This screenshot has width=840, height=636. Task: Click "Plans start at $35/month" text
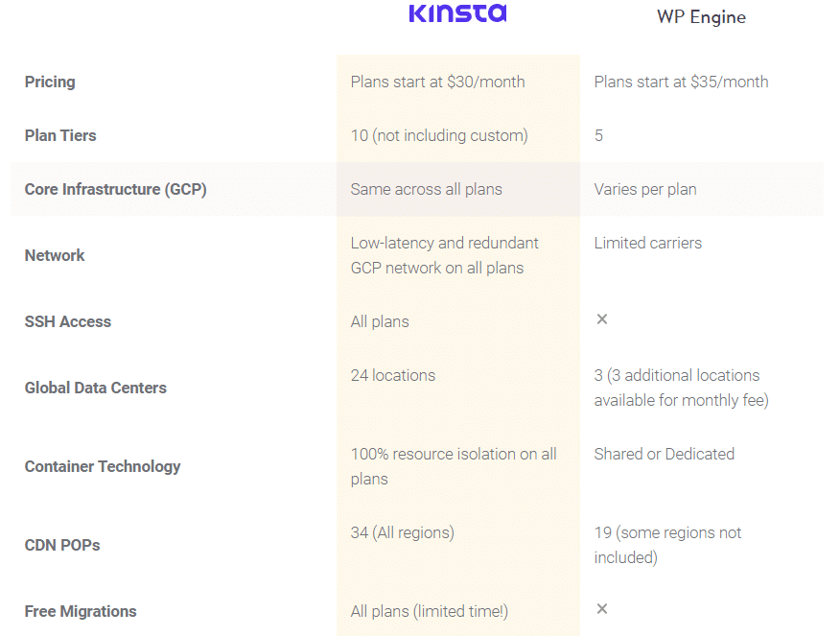(x=681, y=82)
